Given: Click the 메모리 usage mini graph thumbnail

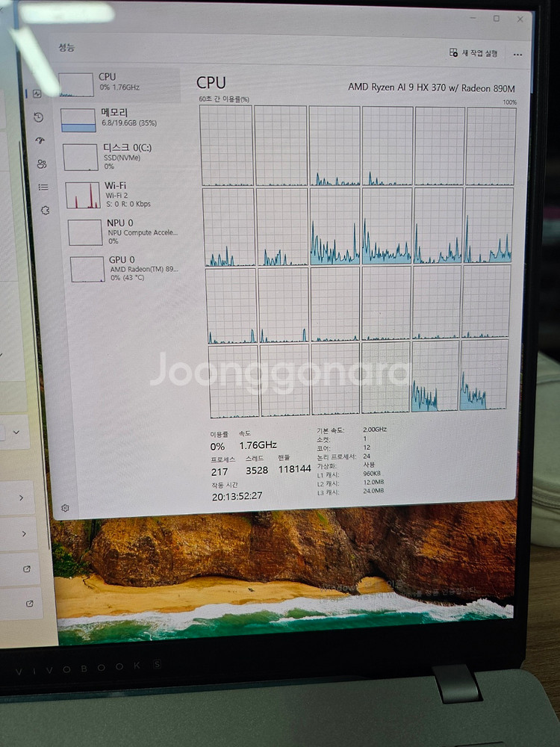Looking at the screenshot, I should 78,120.
